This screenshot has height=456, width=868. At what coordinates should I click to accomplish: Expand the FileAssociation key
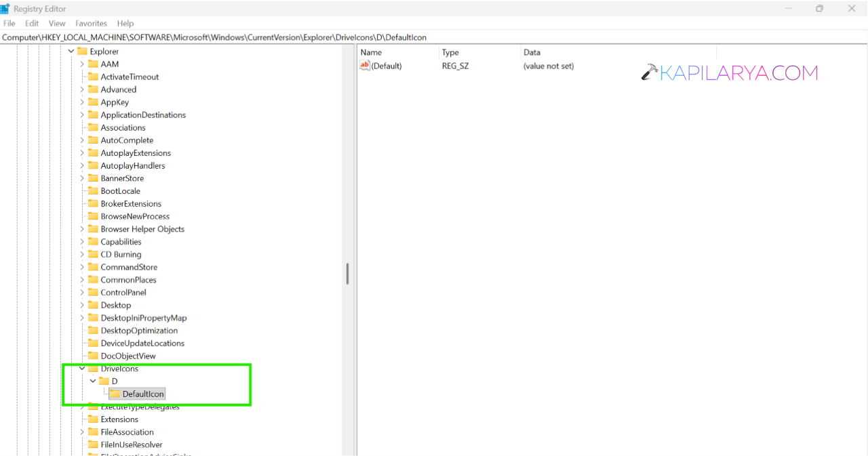[82, 432]
